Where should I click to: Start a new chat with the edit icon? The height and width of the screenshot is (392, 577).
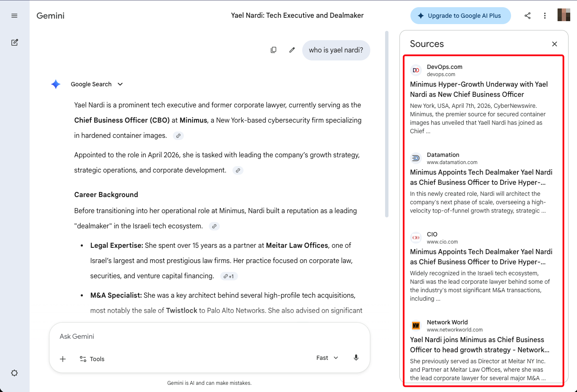click(14, 42)
